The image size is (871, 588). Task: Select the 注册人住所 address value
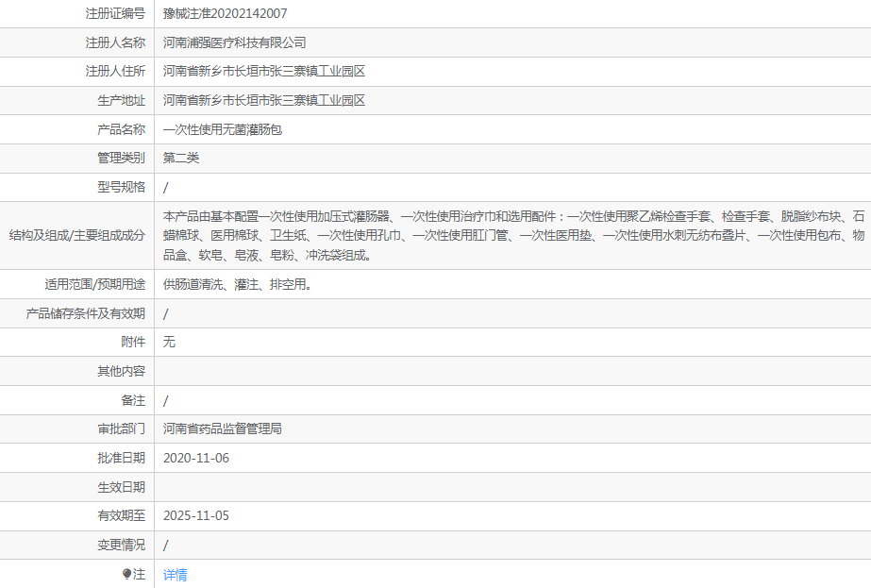coord(264,71)
